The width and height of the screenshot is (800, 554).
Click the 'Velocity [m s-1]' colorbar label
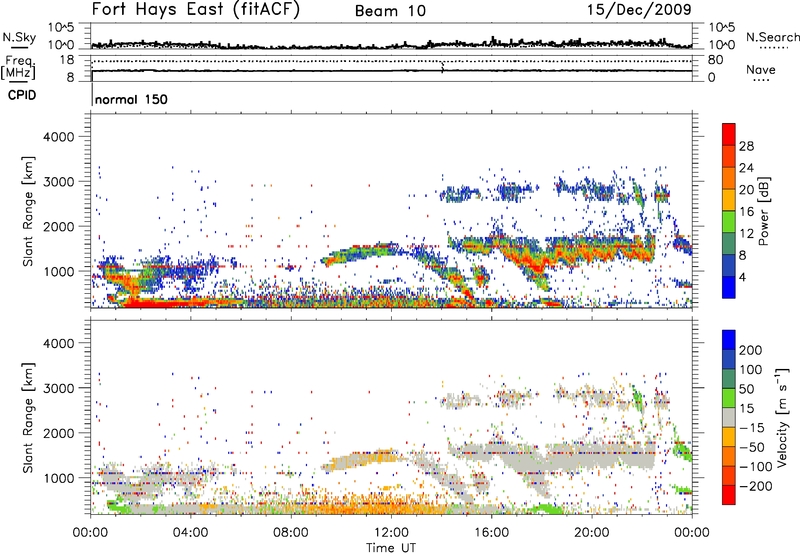tap(782, 417)
